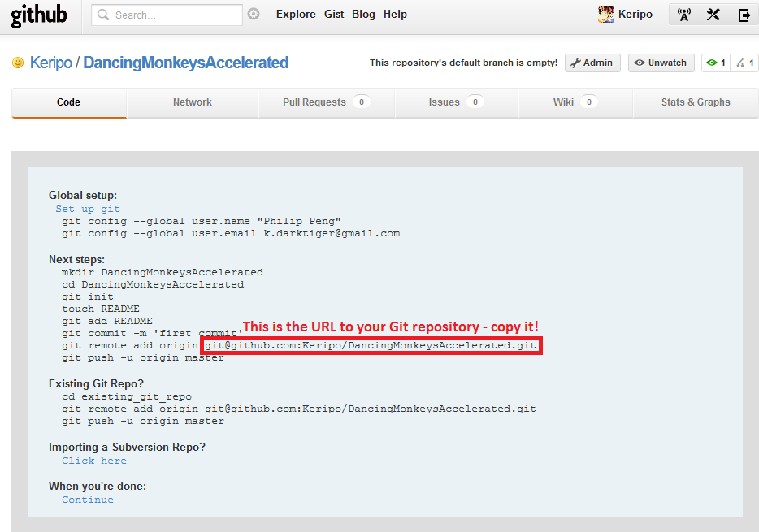
Task: Click the 'git add README' line
Action: [107, 321]
